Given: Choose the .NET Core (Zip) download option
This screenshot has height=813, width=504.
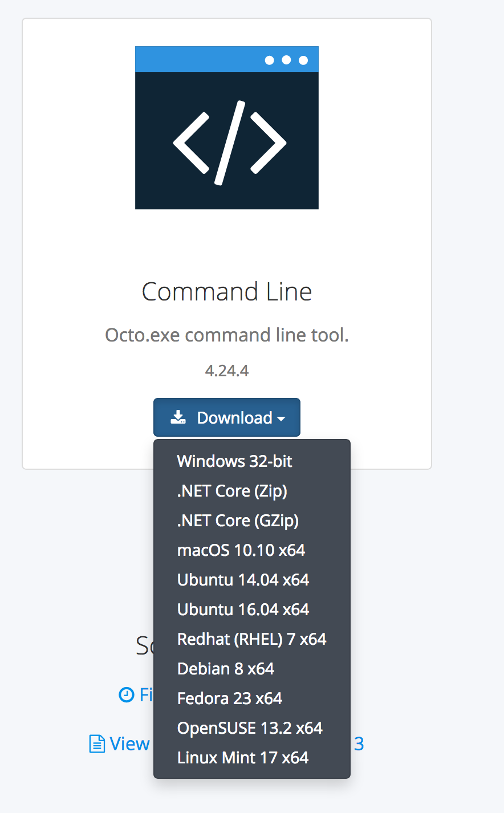Looking at the screenshot, I should tap(232, 491).
